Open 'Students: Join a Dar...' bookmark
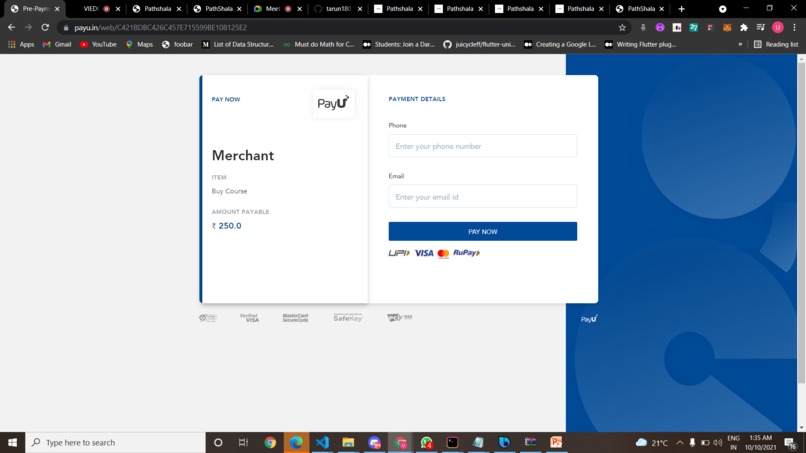Viewport: 806px width, 453px height. pyautogui.click(x=399, y=45)
